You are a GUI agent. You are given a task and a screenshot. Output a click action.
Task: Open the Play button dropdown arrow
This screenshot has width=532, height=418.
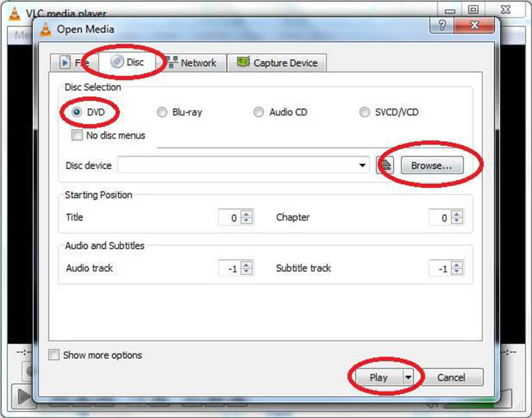(x=408, y=377)
